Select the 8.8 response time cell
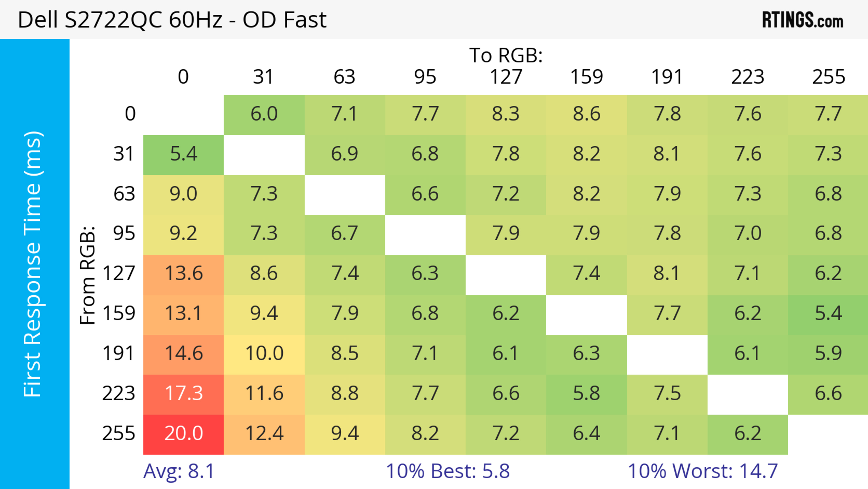The width and height of the screenshot is (868, 489). coord(345,394)
